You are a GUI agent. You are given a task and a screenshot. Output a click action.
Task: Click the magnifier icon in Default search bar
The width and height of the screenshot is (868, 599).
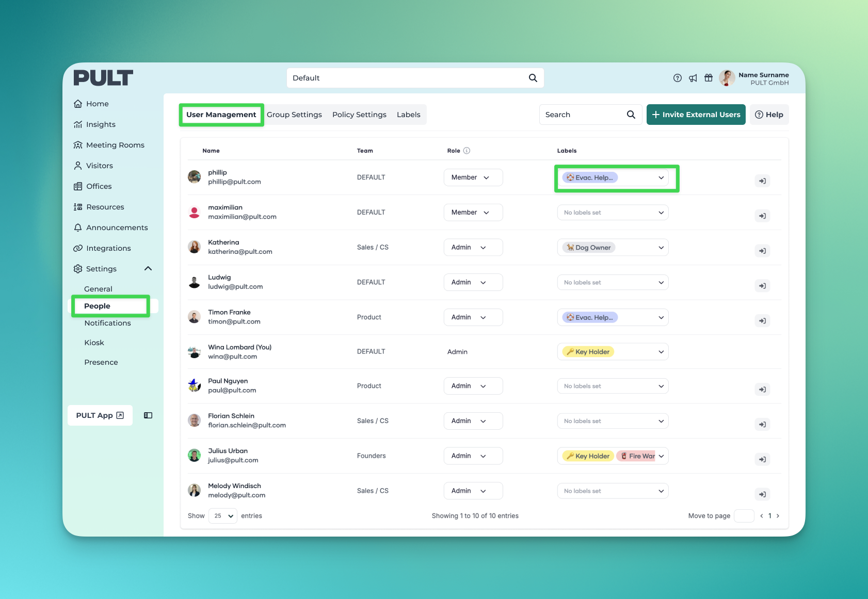tap(533, 78)
